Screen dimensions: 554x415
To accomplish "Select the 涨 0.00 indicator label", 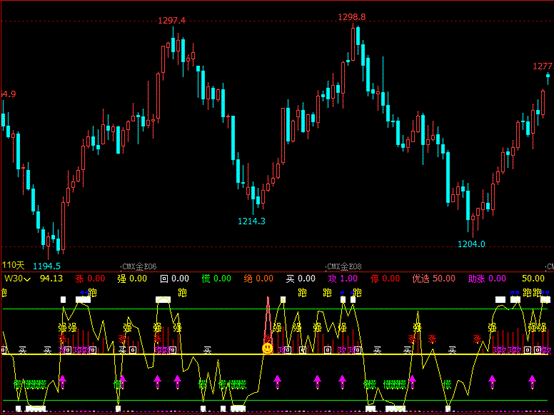I will [x=90, y=279].
